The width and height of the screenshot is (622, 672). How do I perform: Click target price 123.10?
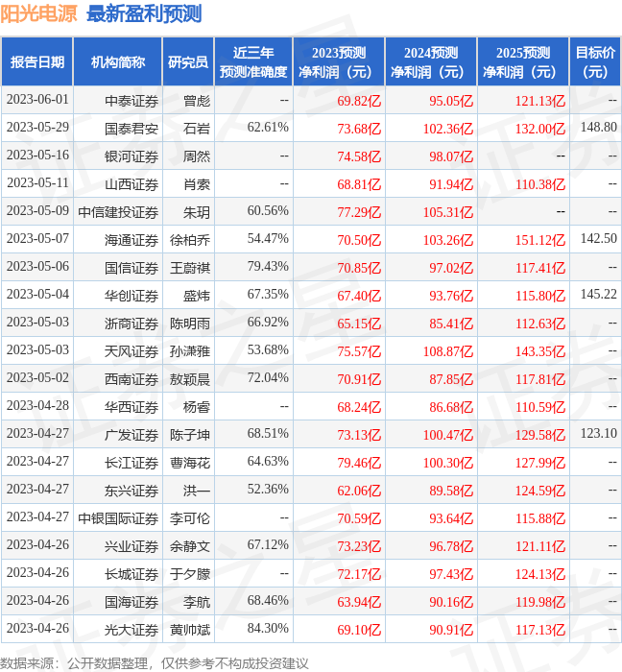598,434
